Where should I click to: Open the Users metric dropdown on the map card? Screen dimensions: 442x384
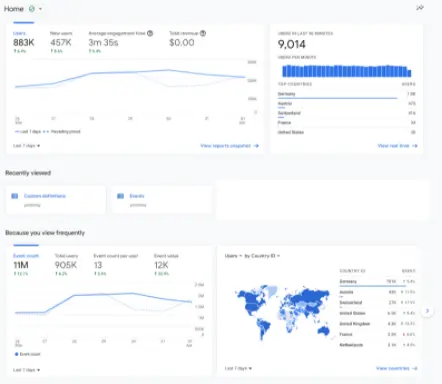[x=233, y=256]
